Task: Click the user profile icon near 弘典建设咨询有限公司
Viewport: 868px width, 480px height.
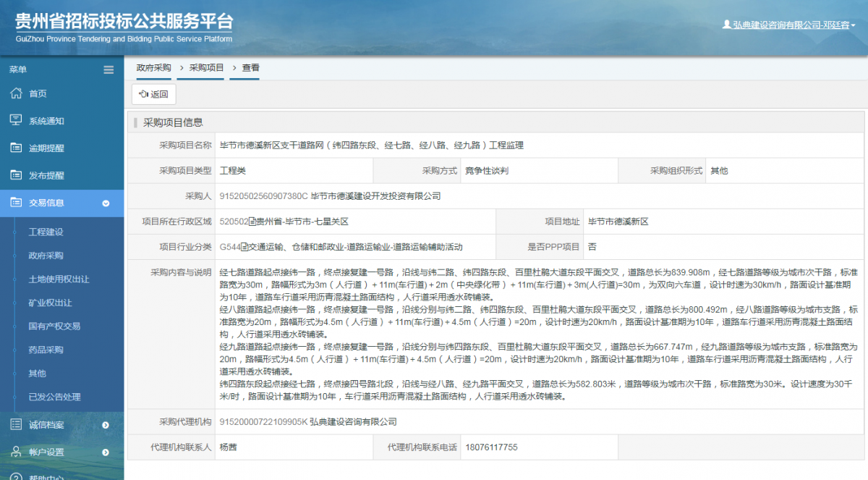Action: coord(726,22)
